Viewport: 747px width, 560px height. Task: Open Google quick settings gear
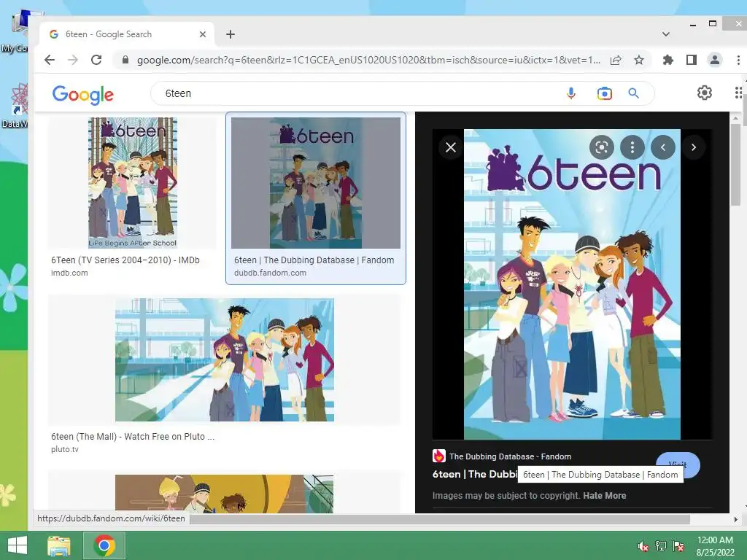click(704, 93)
